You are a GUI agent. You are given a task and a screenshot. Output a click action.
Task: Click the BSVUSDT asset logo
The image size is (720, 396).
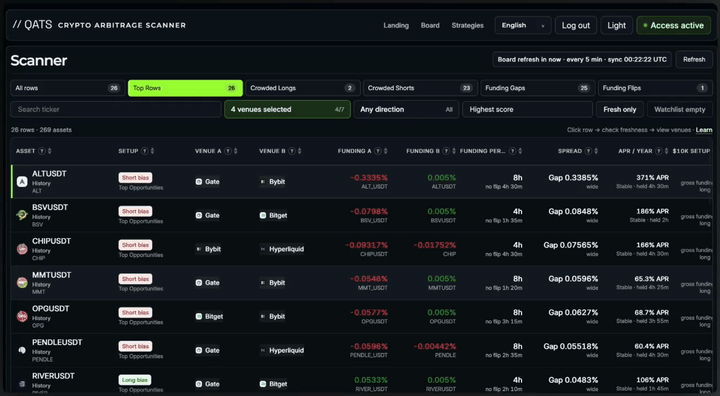click(x=22, y=215)
